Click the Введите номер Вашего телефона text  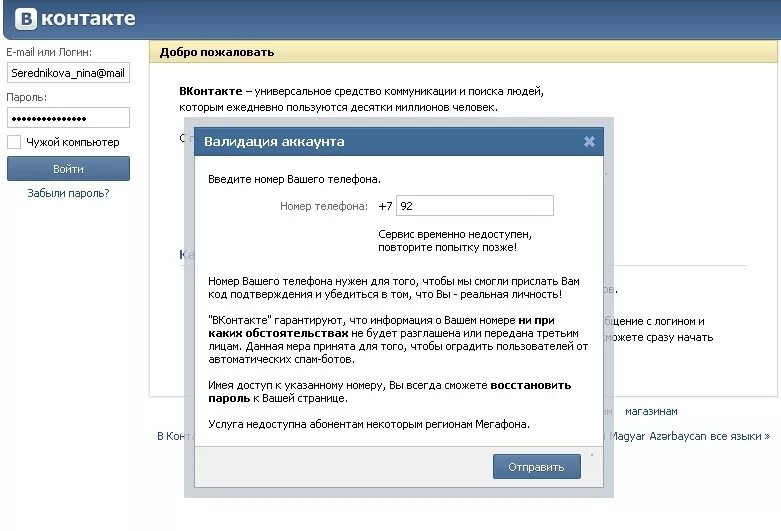(294, 179)
